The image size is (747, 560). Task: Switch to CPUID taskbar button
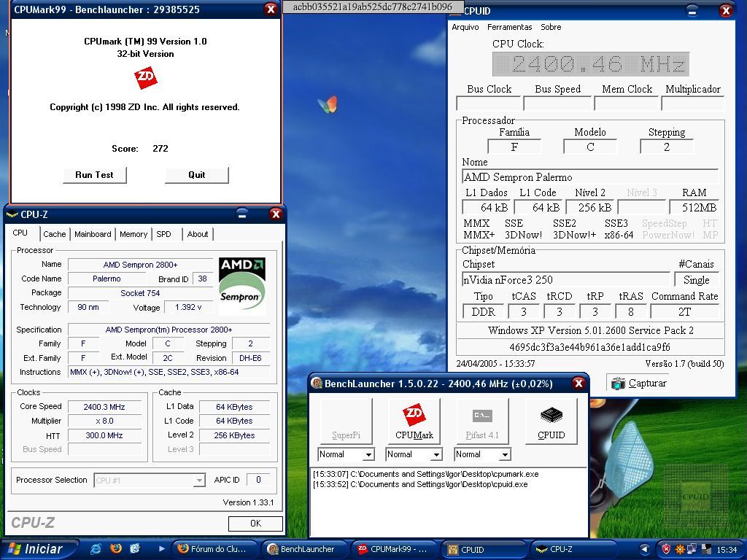tap(485, 549)
